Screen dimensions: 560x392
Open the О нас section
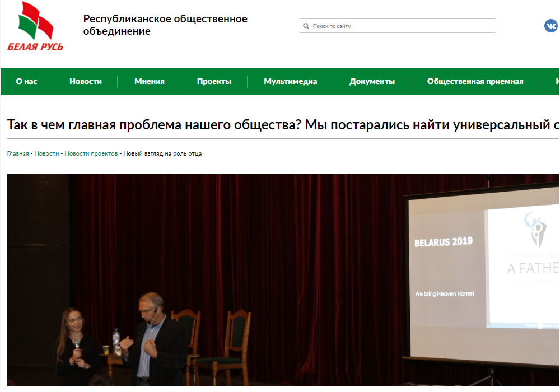coord(26,81)
